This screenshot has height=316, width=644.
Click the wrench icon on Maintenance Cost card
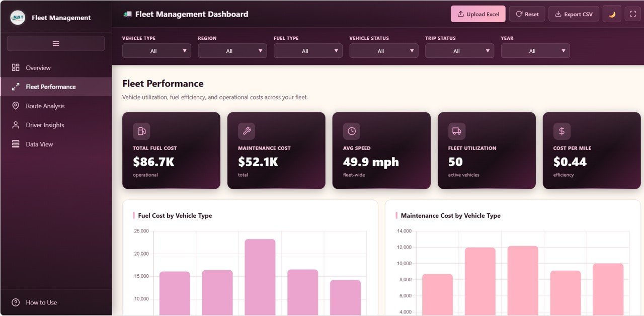coord(246,130)
